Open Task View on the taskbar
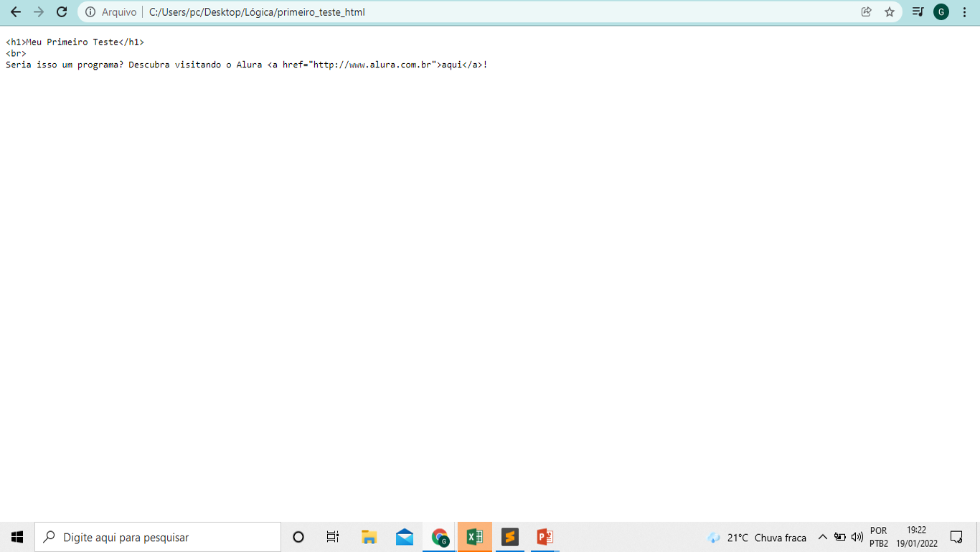980x552 pixels. tap(333, 537)
